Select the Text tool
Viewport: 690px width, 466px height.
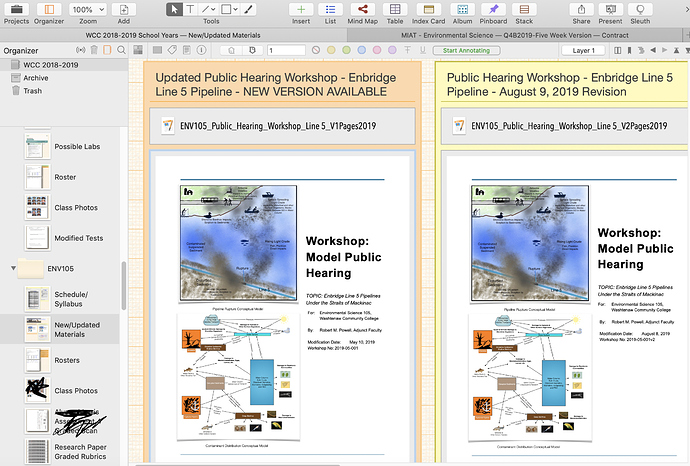[x=190, y=9]
